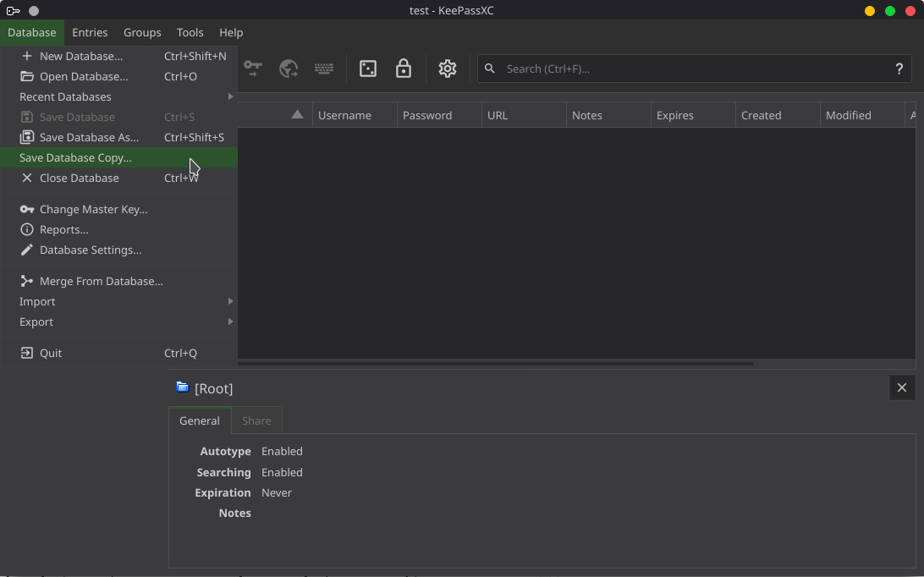The height and width of the screenshot is (577, 924).
Task: Select Quit menu entry
Action: [118, 353]
